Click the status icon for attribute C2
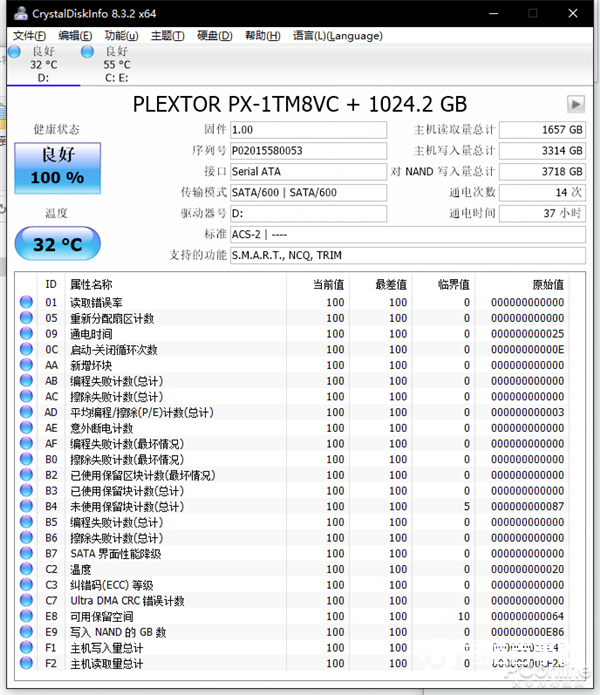Screen dimensions: 600x695 pos(27,569)
